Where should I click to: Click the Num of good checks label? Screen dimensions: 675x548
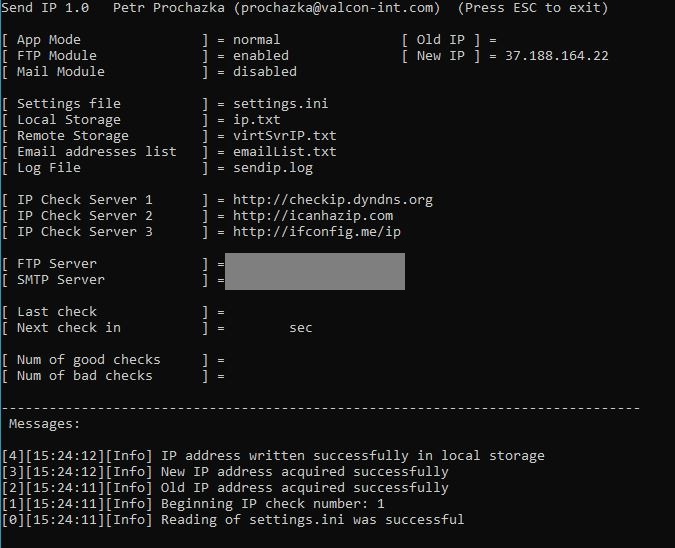(x=89, y=360)
